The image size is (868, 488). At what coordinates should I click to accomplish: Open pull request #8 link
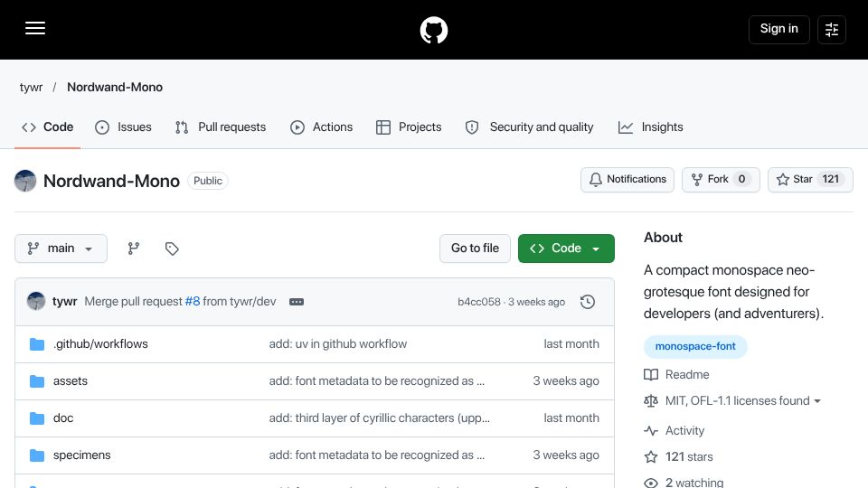click(x=192, y=302)
